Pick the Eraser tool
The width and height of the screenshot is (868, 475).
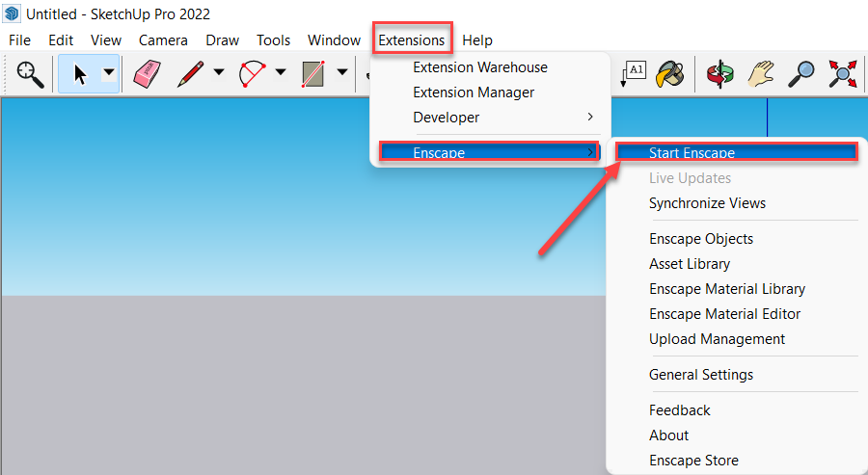(146, 73)
